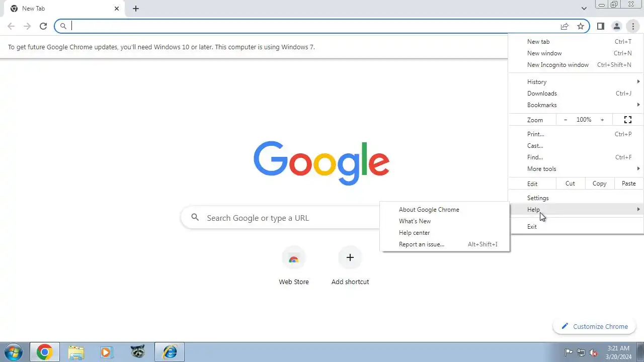Screen dimensions: 644x362
Task: Click the Chrome taskbar icon
Action: coord(44,352)
